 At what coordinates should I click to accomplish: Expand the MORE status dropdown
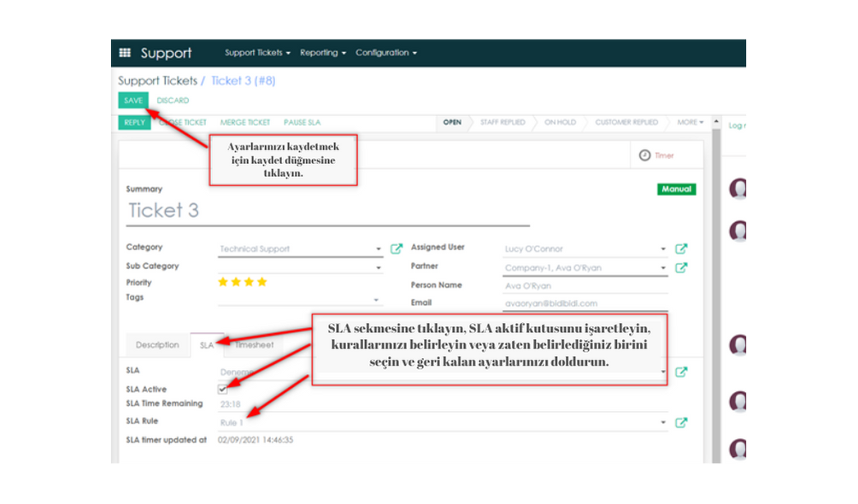point(689,122)
